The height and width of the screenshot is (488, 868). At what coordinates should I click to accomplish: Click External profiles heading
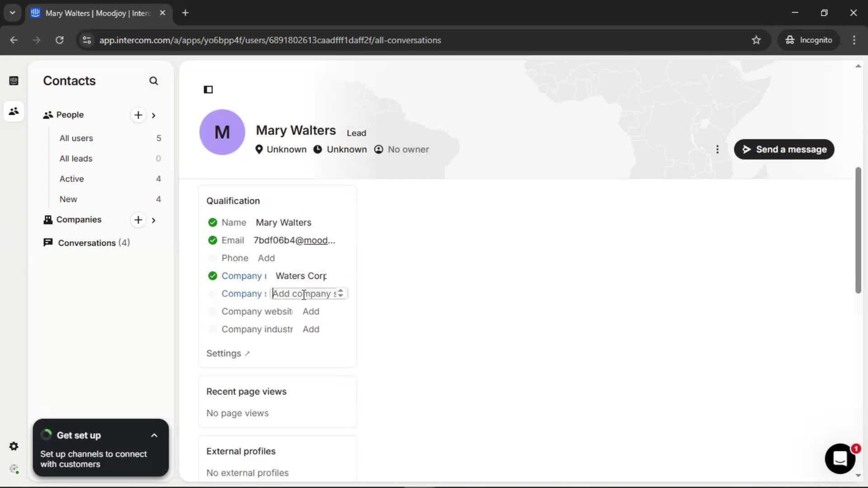241,451
